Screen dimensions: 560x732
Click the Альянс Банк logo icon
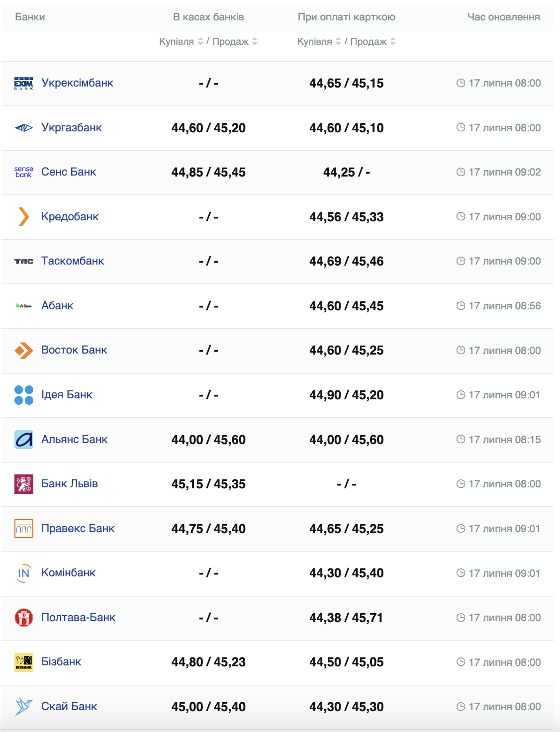[24, 440]
